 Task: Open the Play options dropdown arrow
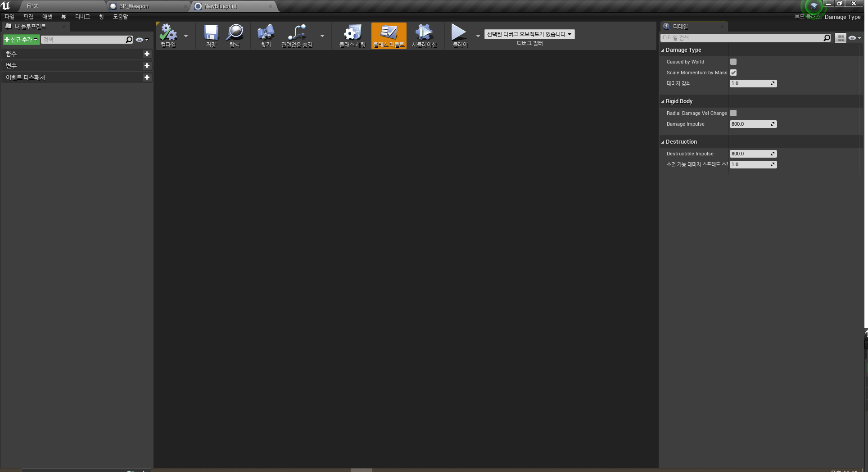[x=478, y=36]
